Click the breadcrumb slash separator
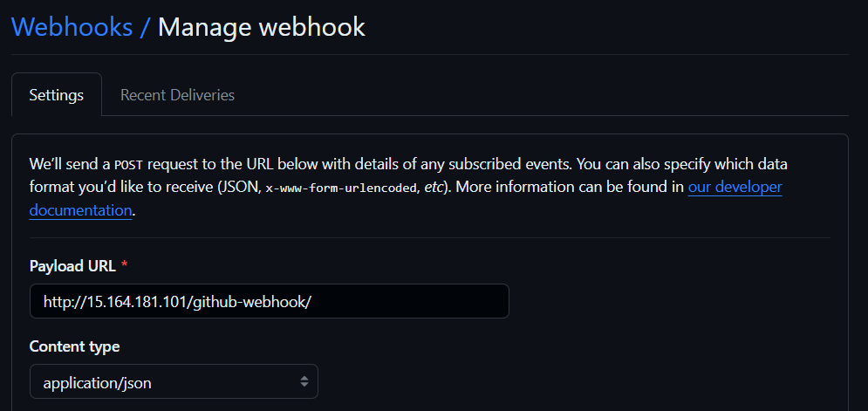868x411 pixels. click(145, 27)
